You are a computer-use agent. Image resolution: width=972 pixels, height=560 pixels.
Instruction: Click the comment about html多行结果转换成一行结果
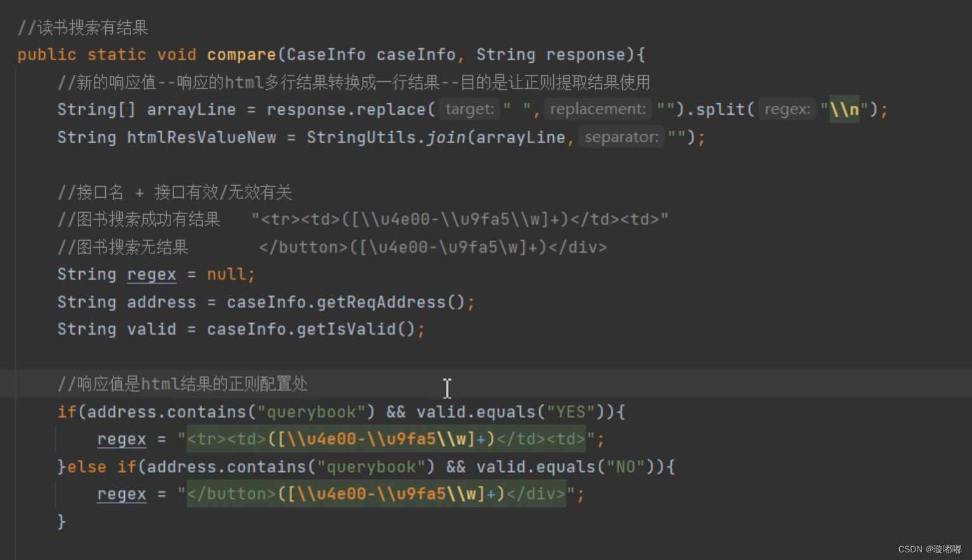tap(354, 82)
